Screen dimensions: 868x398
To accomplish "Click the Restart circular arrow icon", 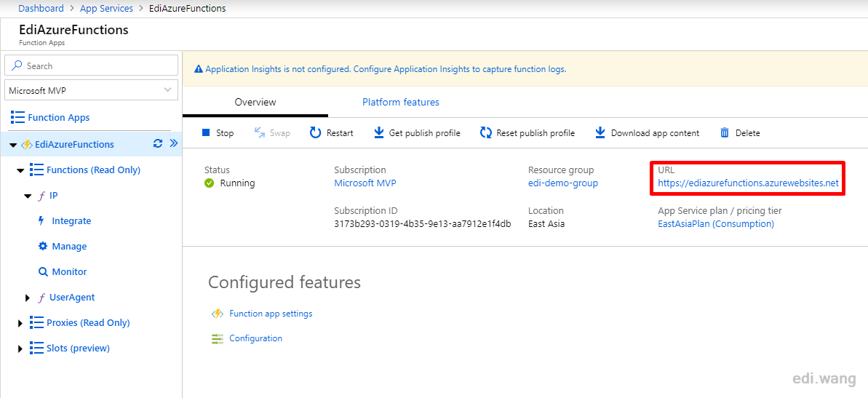I will [316, 133].
